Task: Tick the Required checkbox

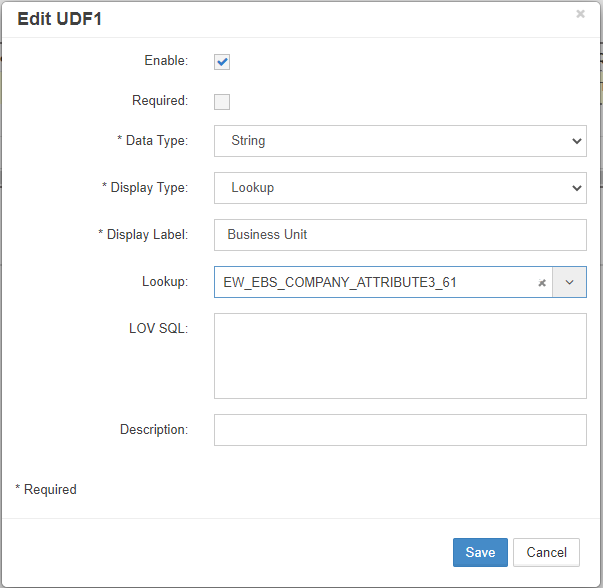Action: [x=222, y=101]
